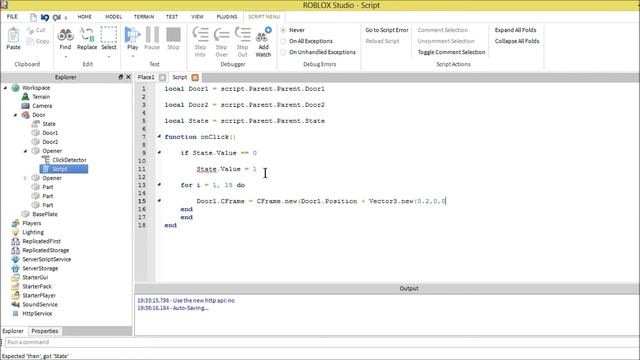The width and height of the screenshot is (640, 360).
Task: Collapse the Workspace tree node
Action: click(x=5, y=88)
